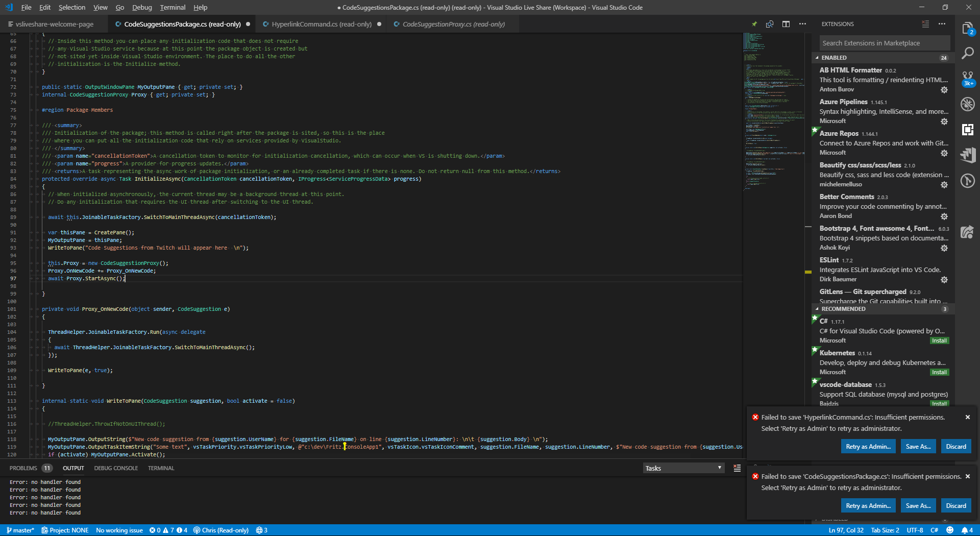
Task: Toggle the split editor layout icon
Action: pos(786,23)
